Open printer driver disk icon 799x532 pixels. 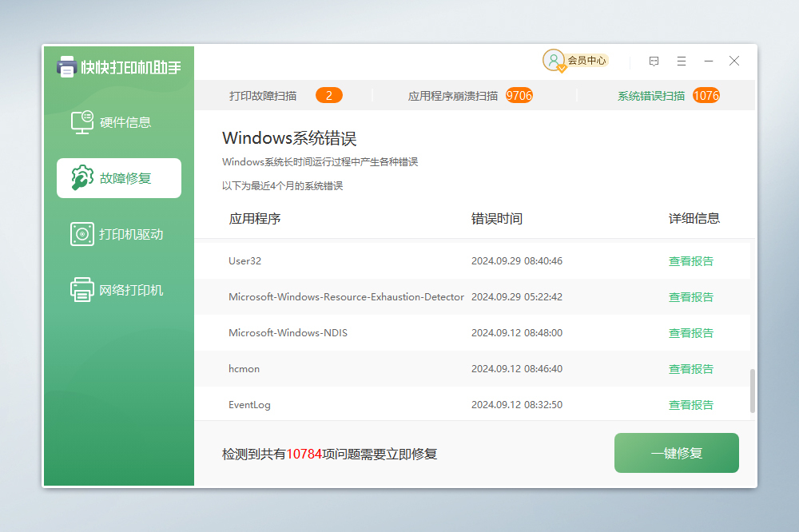tap(82, 234)
